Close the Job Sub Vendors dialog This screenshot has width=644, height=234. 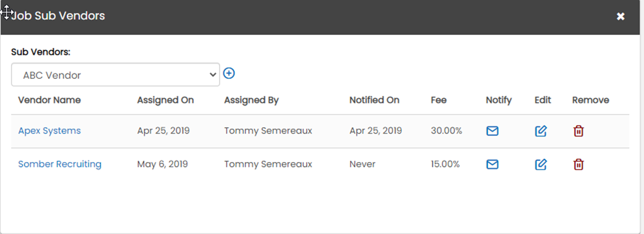coord(621,16)
